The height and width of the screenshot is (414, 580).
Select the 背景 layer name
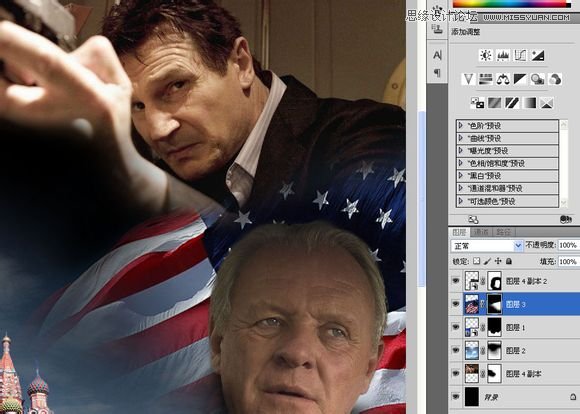coord(491,397)
